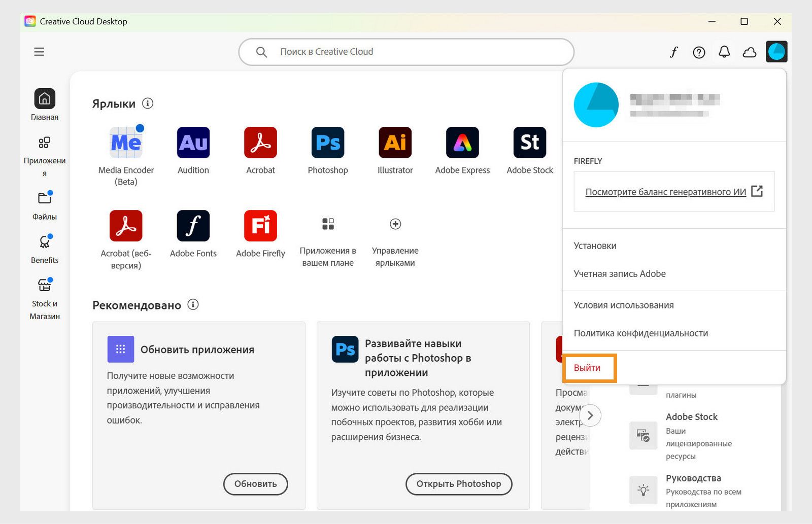This screenshot has height=524, width=812.
Task: Open Посмотрите баланс генеративного ИИ link
Action: click(x=665, y=192)
